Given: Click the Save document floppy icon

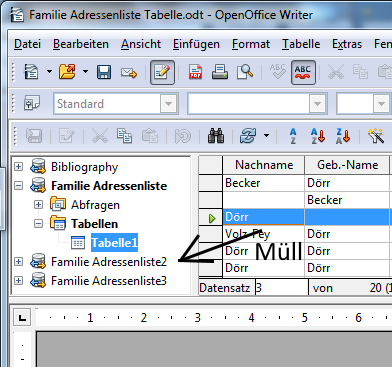Looking at the screenshot, I should (104, 72).
